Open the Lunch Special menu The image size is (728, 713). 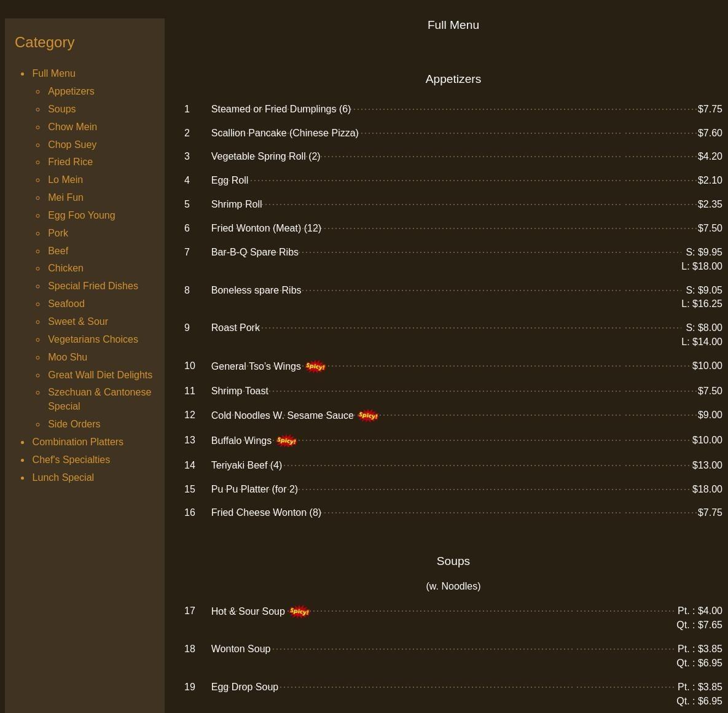pos(63,477)
